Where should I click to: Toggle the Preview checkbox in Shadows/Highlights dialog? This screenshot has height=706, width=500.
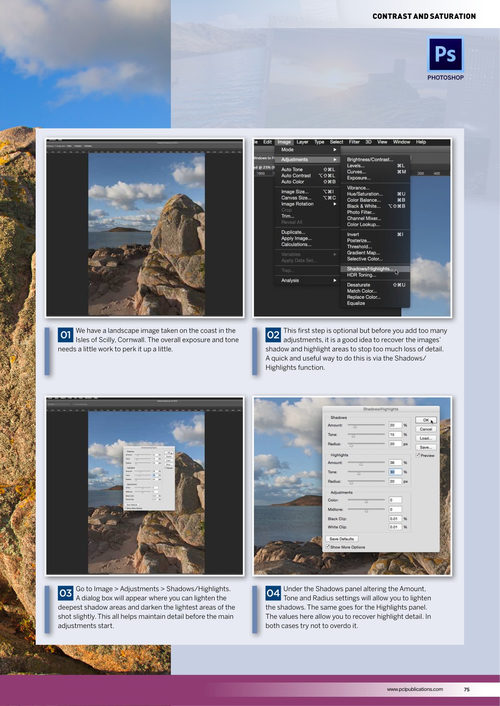418,456
